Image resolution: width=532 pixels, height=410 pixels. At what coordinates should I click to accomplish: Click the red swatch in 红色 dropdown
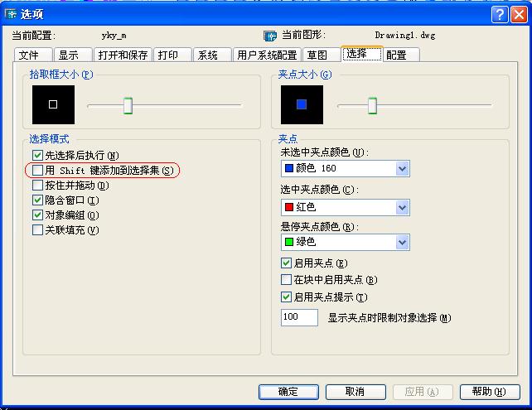tap(289, 207)
